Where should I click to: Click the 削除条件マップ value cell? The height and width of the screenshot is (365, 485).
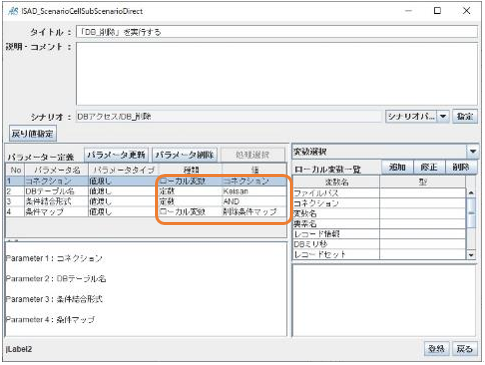[254, 211]
